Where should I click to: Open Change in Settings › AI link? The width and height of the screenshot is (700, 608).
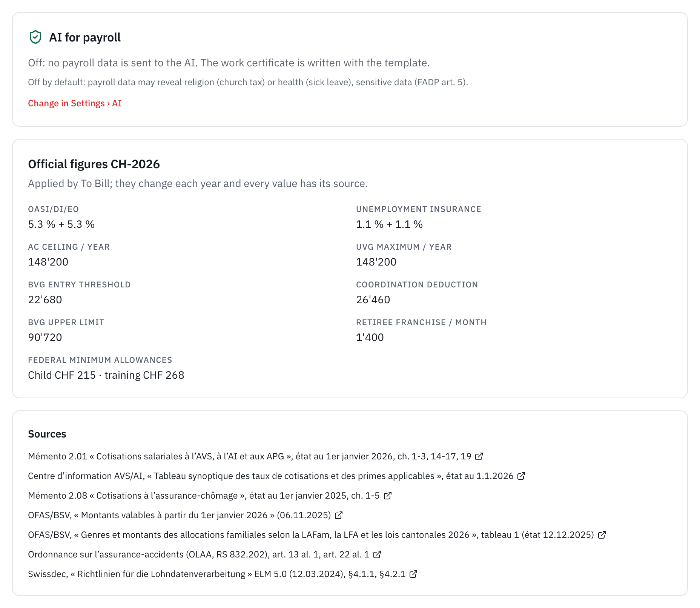[x=75, y=103]
